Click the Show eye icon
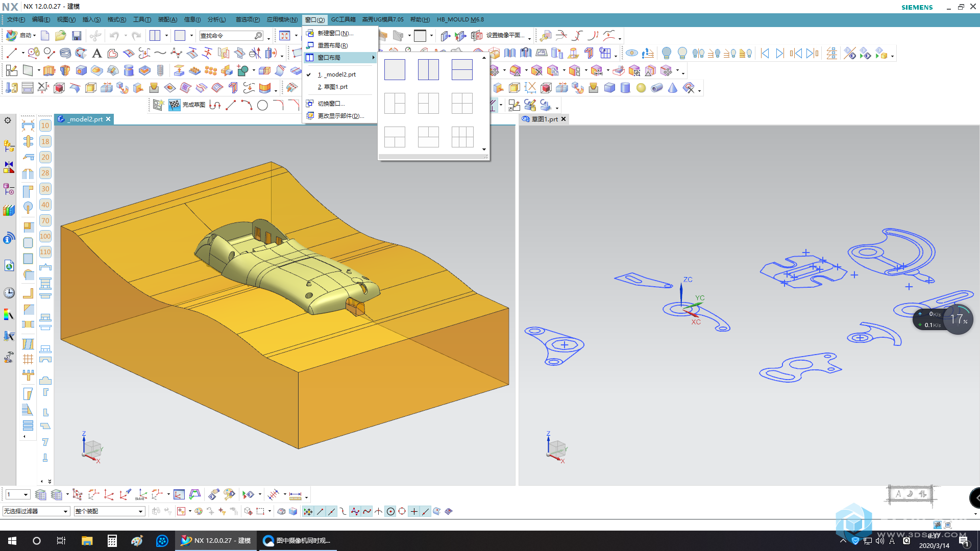This screenshot has width=980, height=551. (632, 53)
